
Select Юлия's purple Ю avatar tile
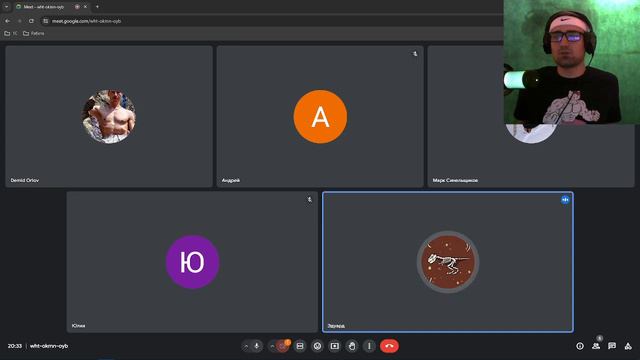[192, 262]
